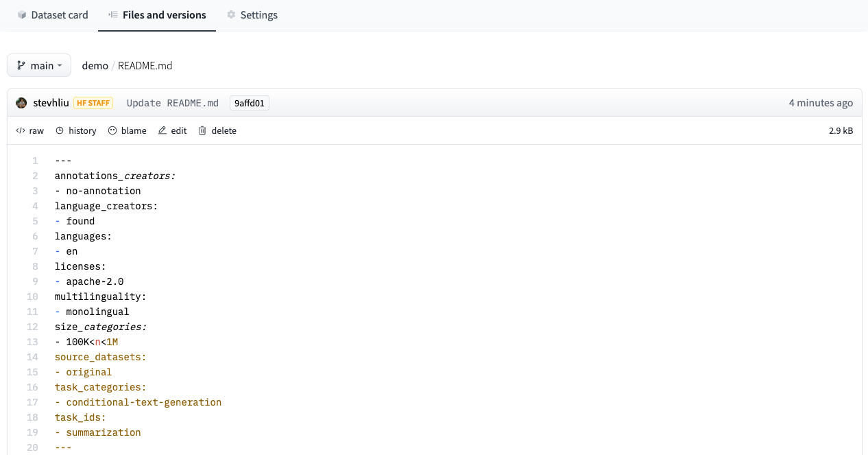Open the stevhliu user profile link
This screenshot has width=868, height=455.
pyautogui.click(x=51, y=103)
